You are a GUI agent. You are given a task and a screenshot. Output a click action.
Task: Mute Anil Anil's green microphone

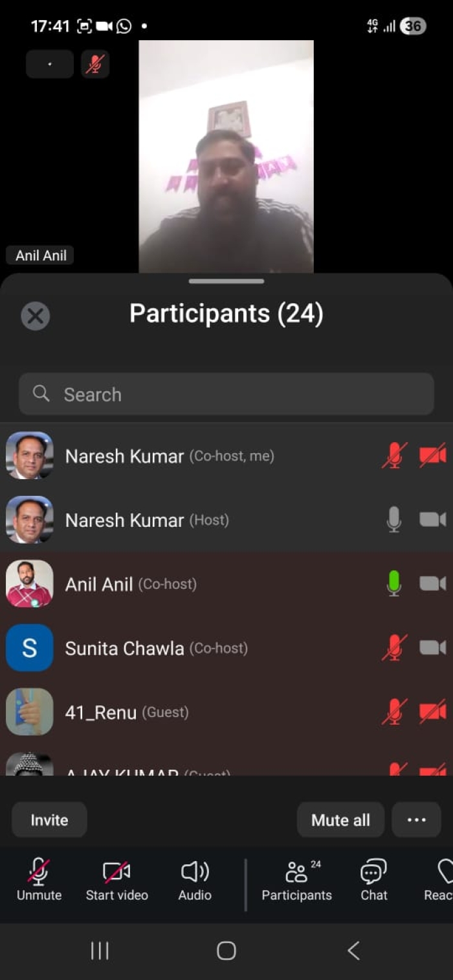point(394,584)
